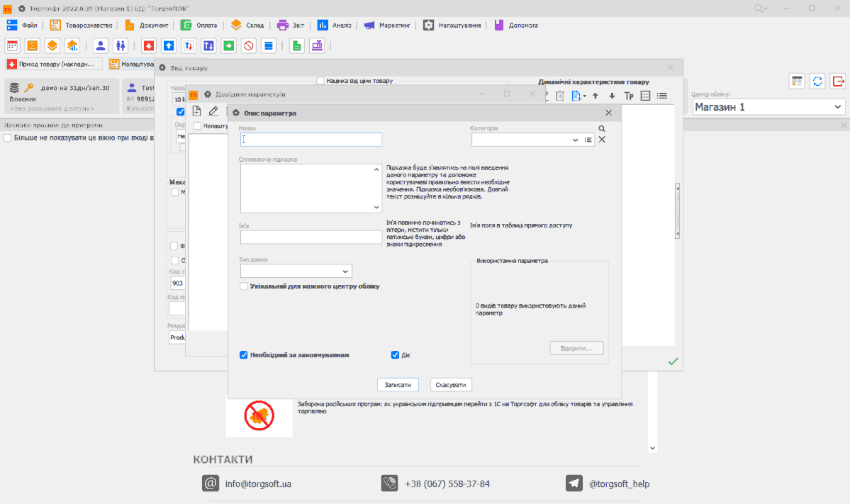Clear the Категорія field with X icon

(602, 140)
